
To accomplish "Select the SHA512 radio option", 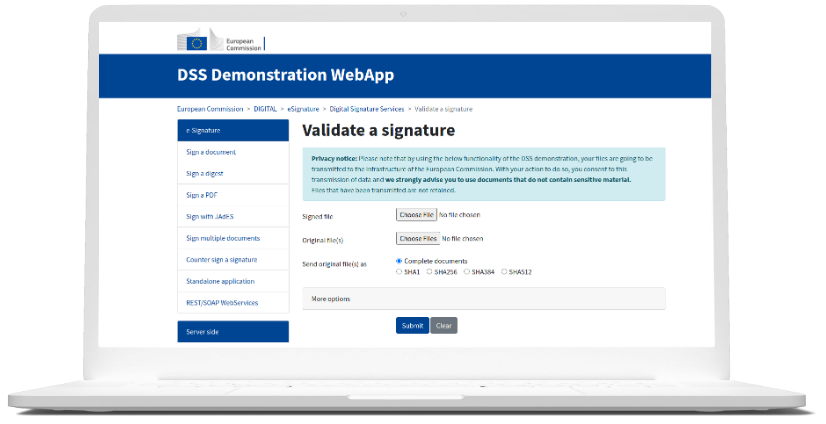I will 504,272.
